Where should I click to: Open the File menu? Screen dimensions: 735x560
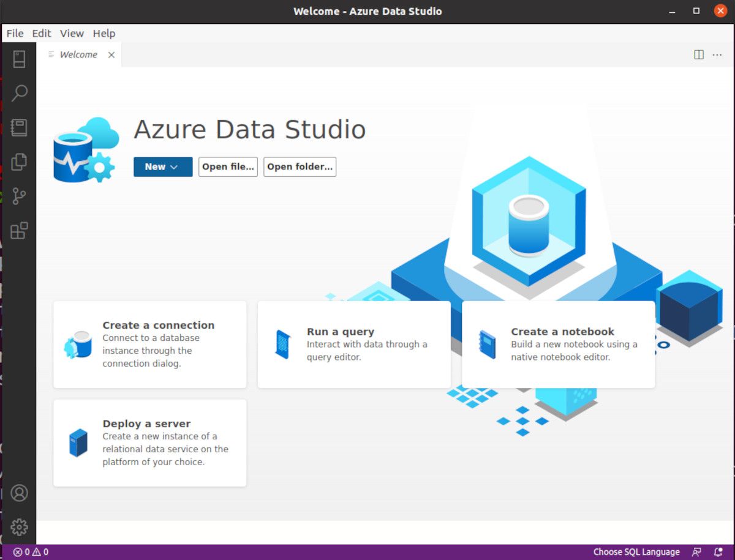(14, 33)
